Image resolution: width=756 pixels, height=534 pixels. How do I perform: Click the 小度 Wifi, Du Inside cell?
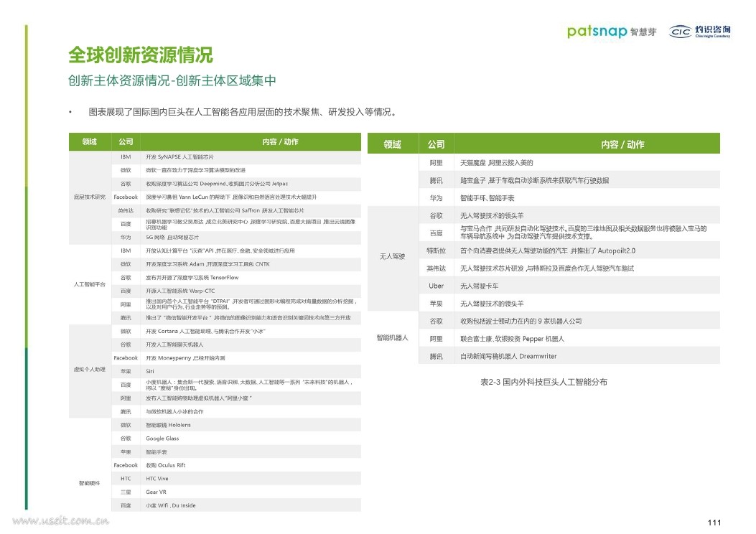251,505
